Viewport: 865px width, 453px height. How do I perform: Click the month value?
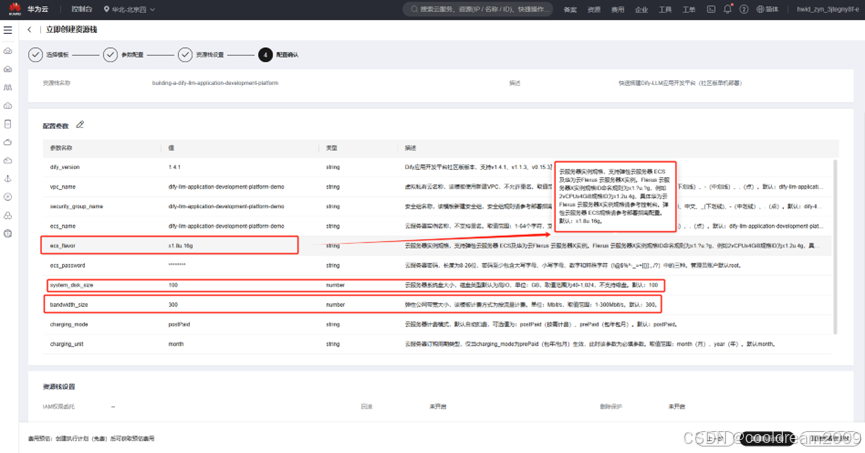176,344
